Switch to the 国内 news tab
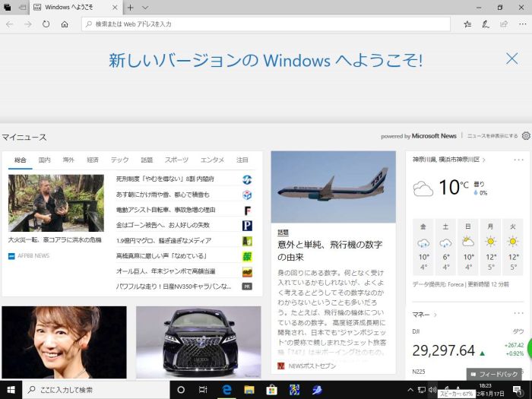532x399 pixels. click(45, 160)
